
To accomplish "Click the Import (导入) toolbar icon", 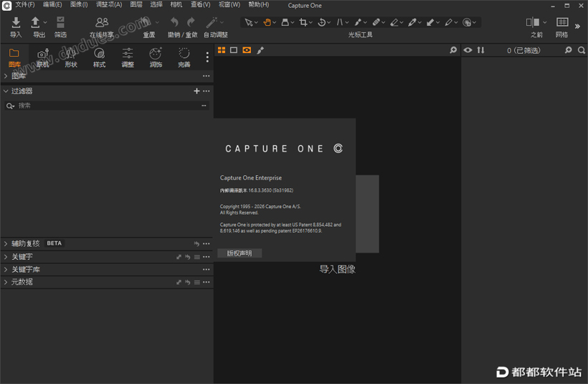I will pyautogui.click(x=16, y=22).
